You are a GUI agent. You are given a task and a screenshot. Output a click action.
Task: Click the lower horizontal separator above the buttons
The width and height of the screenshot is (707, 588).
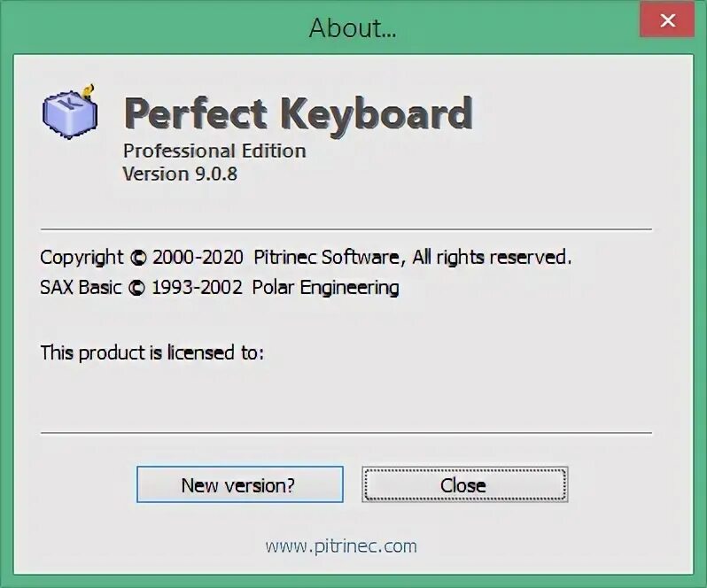click(346, 433)
